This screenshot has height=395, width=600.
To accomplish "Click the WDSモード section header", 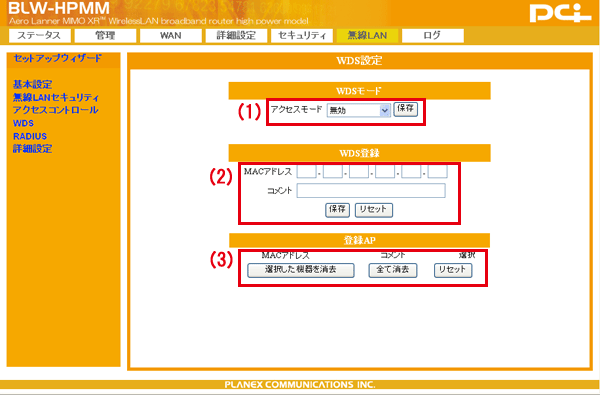I will tap(359, 91).
